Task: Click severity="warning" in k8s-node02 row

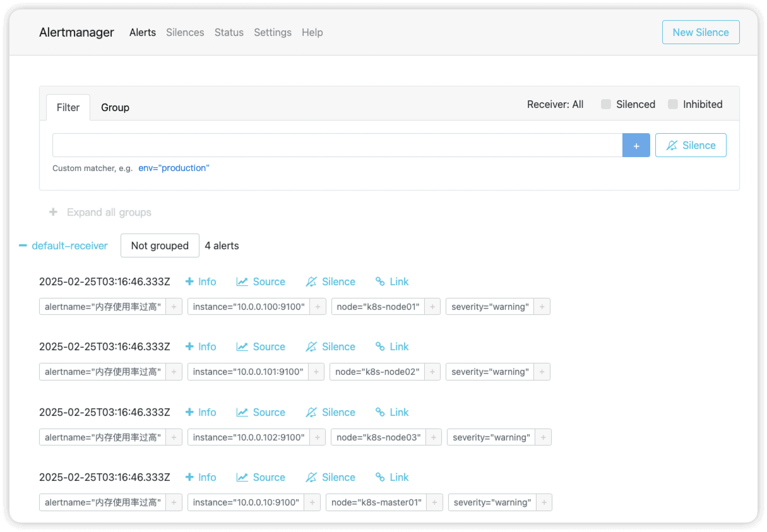Action: [x=490, y=372]
